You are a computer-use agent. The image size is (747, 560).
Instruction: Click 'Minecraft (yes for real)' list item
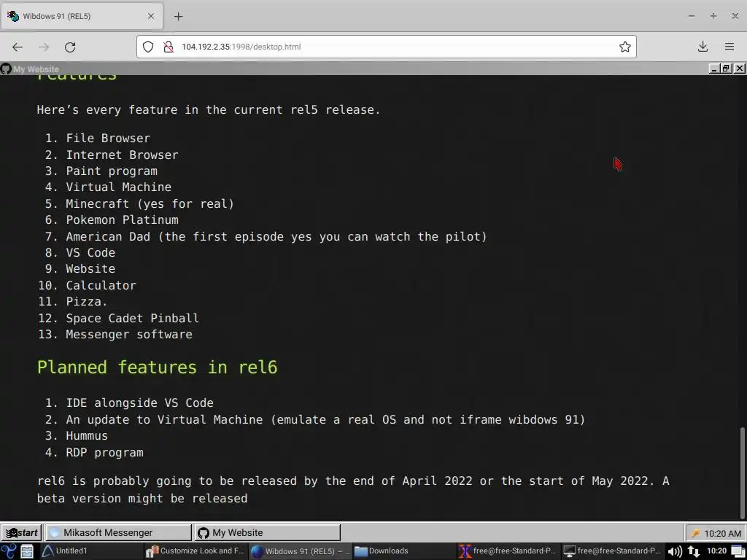pos(150,204)
